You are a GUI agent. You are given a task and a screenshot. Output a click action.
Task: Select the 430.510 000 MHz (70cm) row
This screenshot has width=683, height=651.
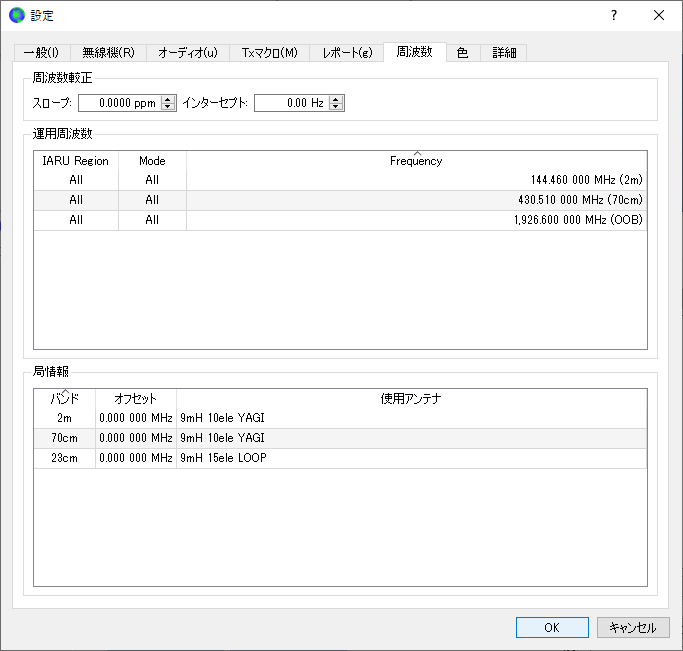(340, 200)
